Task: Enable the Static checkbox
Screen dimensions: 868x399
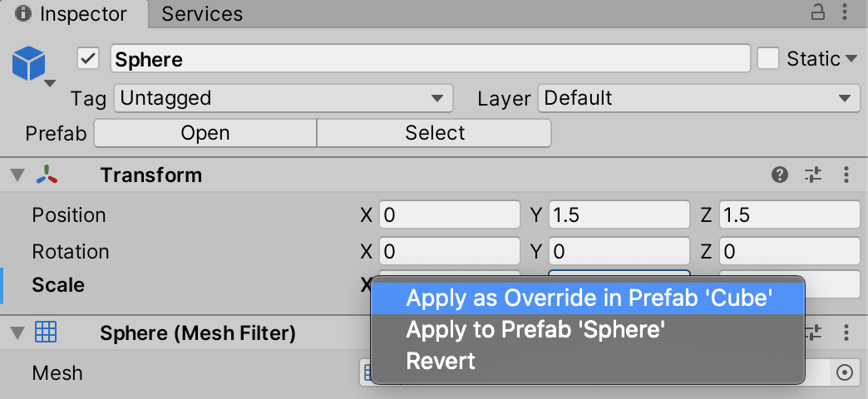Action: pos(768,59)
